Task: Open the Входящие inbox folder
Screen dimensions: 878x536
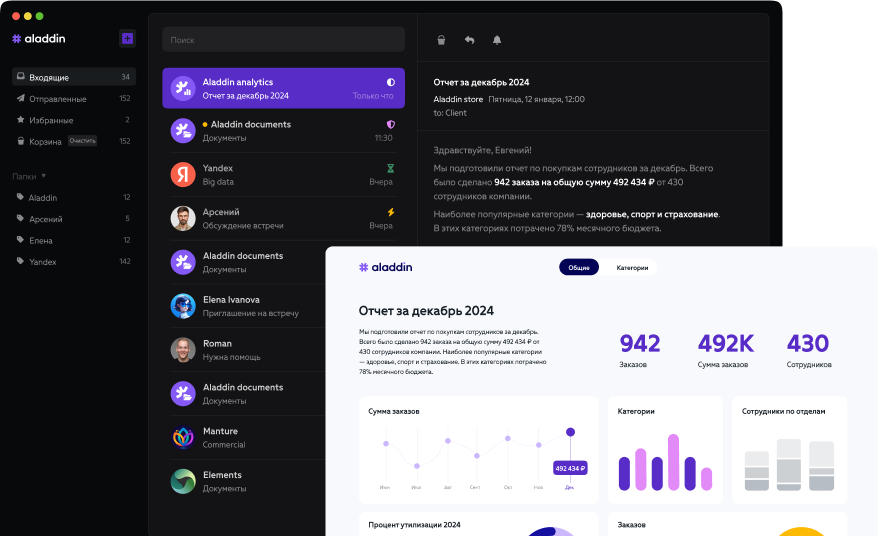Action: pyautogui.click(x=73, y=77)
